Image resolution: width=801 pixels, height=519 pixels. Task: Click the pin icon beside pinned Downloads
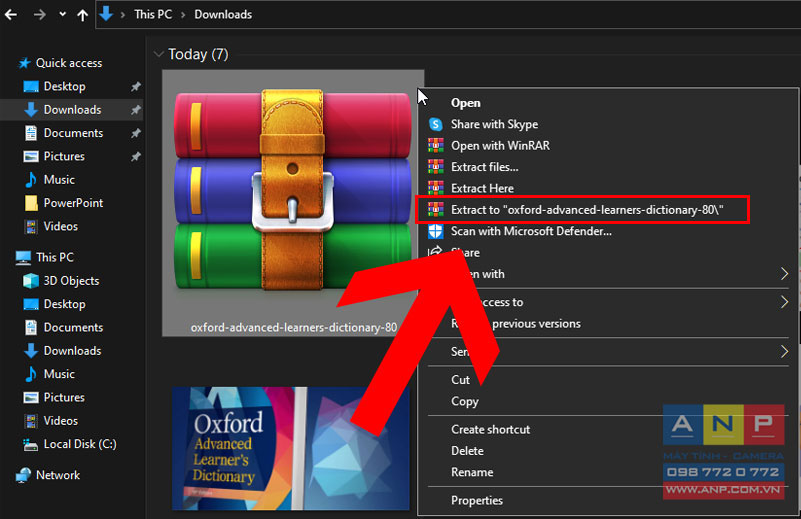[135, 110]
